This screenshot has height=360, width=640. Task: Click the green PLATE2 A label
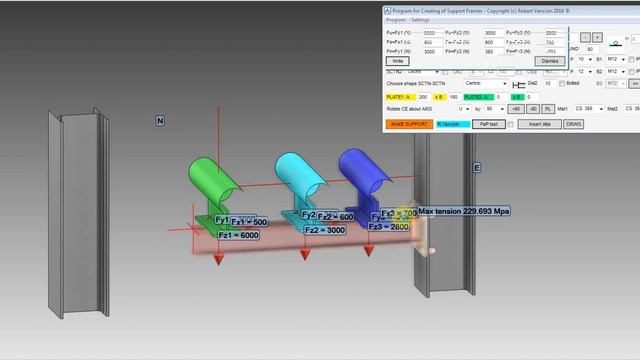(478, 97)
